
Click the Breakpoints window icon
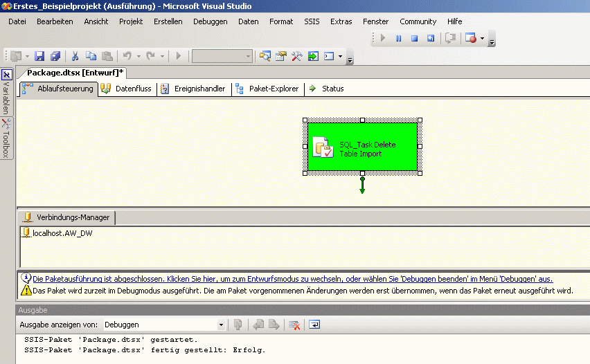click(471, 38)
